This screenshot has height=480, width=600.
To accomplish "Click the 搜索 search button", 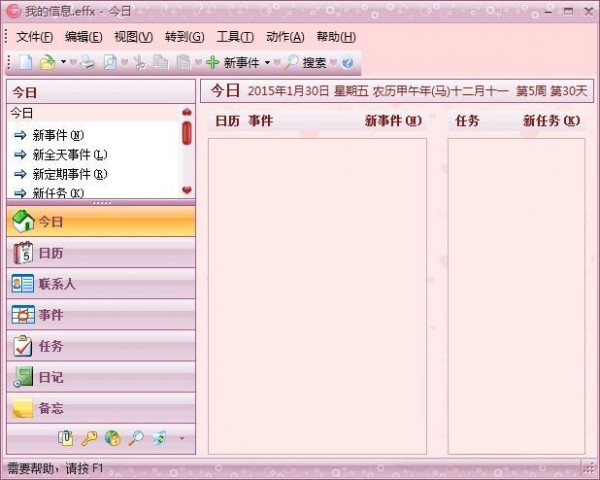I will tap(305, 62).
